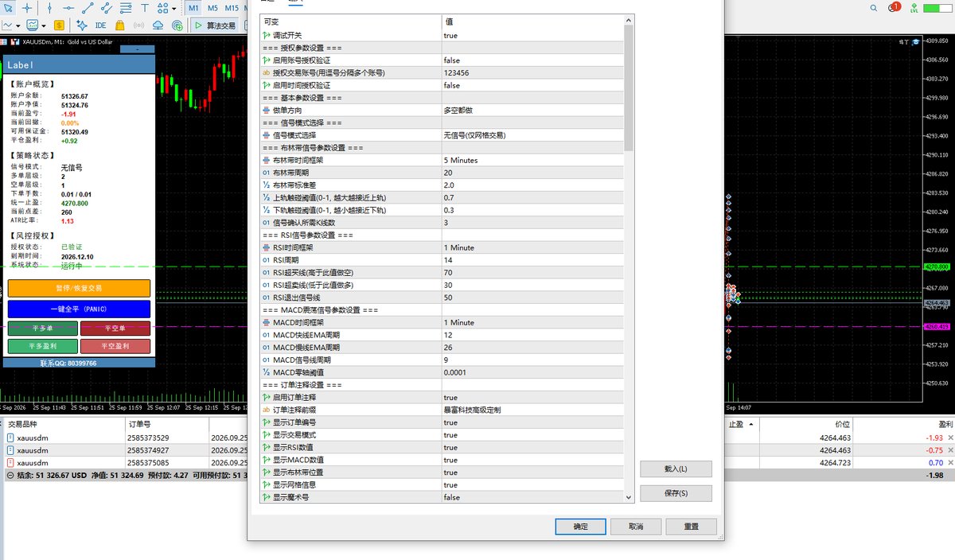955x560 pixels.
Task: Click the graduation cap icon on chart
Action: (916, 41)
